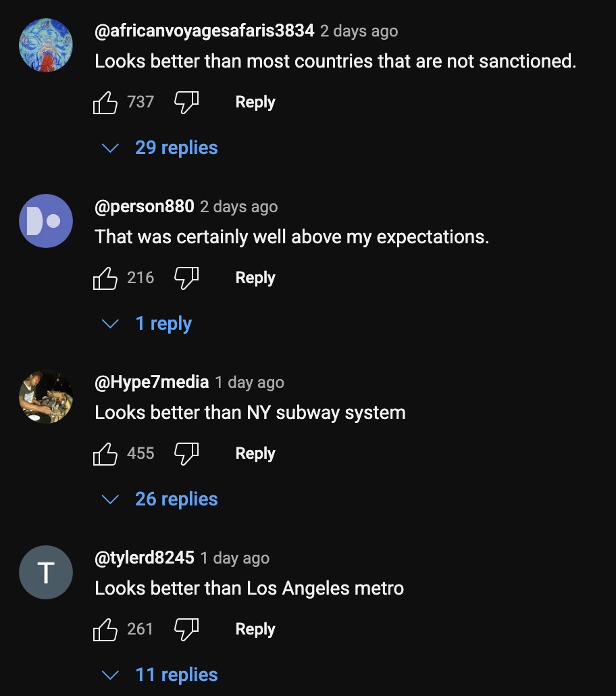The width and height of the screenshot is (616, 696).
Task: Dislike the 'above my expectations' comment
Action: [x=186, y=278]
